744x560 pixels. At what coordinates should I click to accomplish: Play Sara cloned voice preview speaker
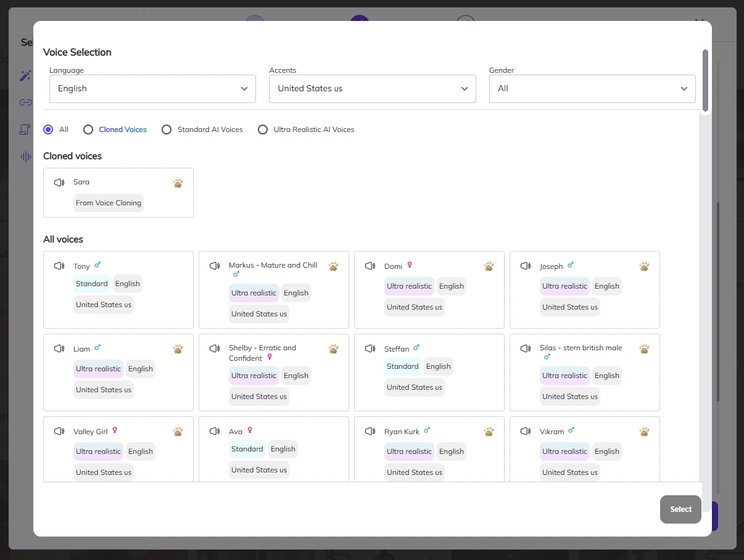[59, 183]
